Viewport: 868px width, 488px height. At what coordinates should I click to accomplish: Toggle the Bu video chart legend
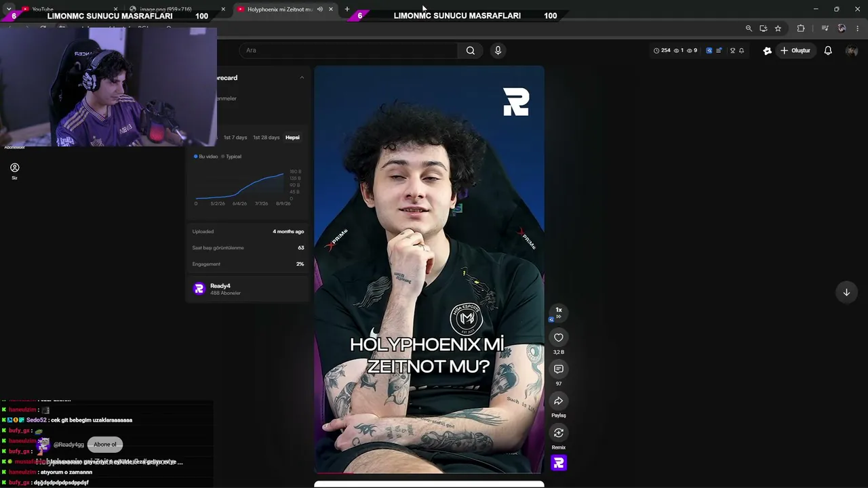click(206, 157)
